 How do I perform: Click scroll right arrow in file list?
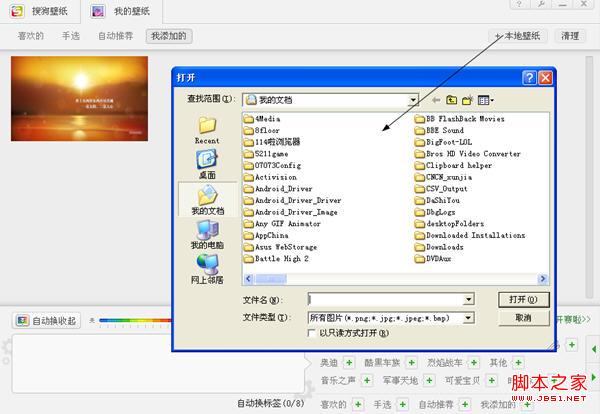click(543, 279)
